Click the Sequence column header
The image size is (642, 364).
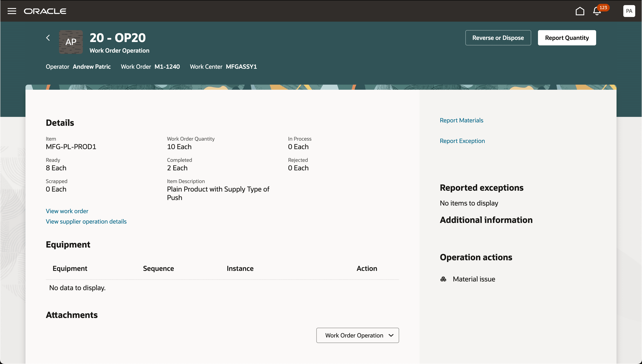tap(158, 268)
